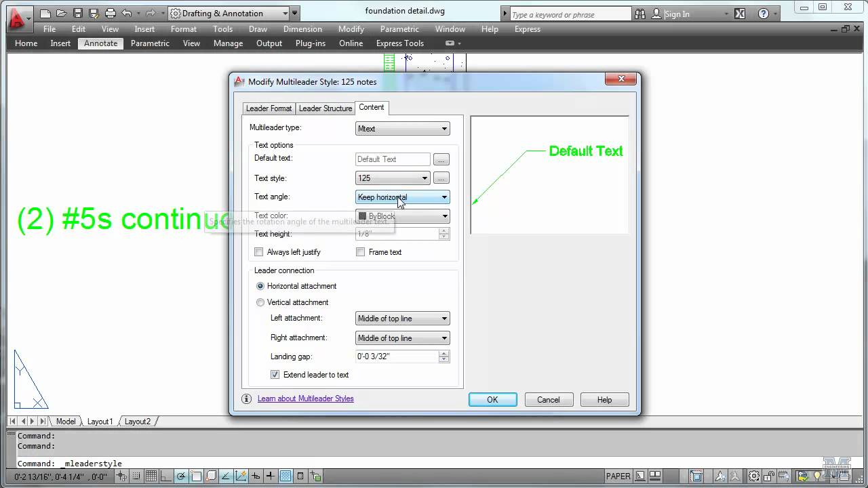Screen dimensions: 868x488
Task: Click the Plot printer icon
Action: (110, 14)
